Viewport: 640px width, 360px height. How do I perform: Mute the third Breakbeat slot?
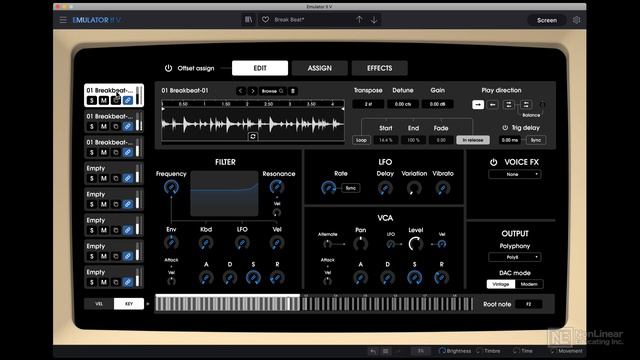tap(104, 152)
